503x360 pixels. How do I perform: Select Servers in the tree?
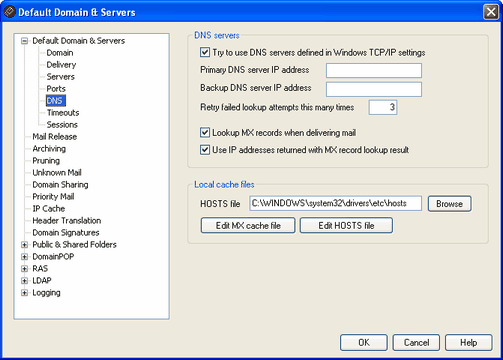pos(60,77)
